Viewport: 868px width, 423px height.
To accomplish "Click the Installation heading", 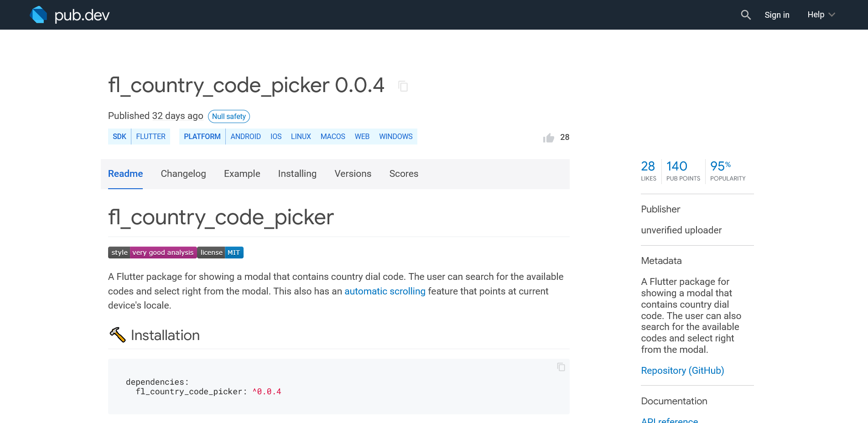I will point(165,335).
